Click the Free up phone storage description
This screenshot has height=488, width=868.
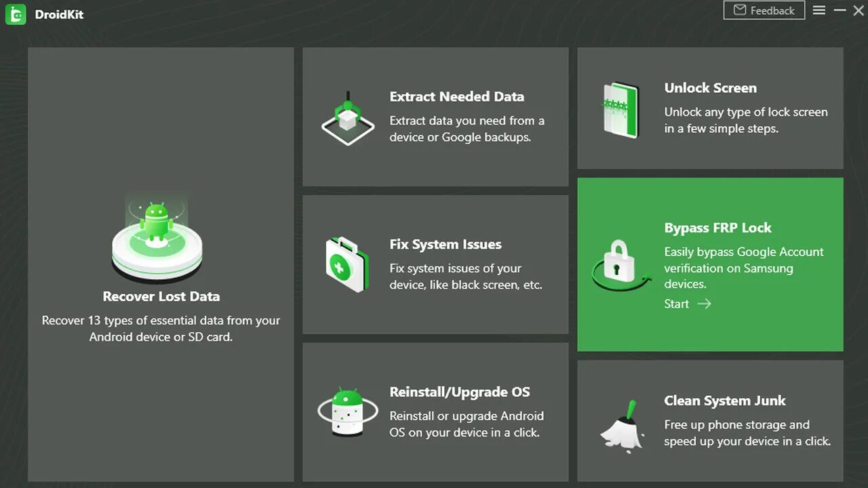click(x=747, y=433)
